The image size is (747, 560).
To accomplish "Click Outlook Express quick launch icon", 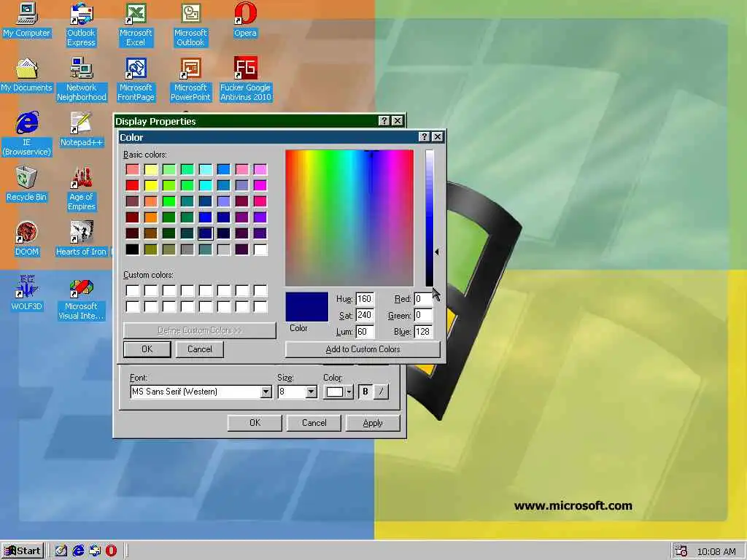I will [x=95, y=551].
